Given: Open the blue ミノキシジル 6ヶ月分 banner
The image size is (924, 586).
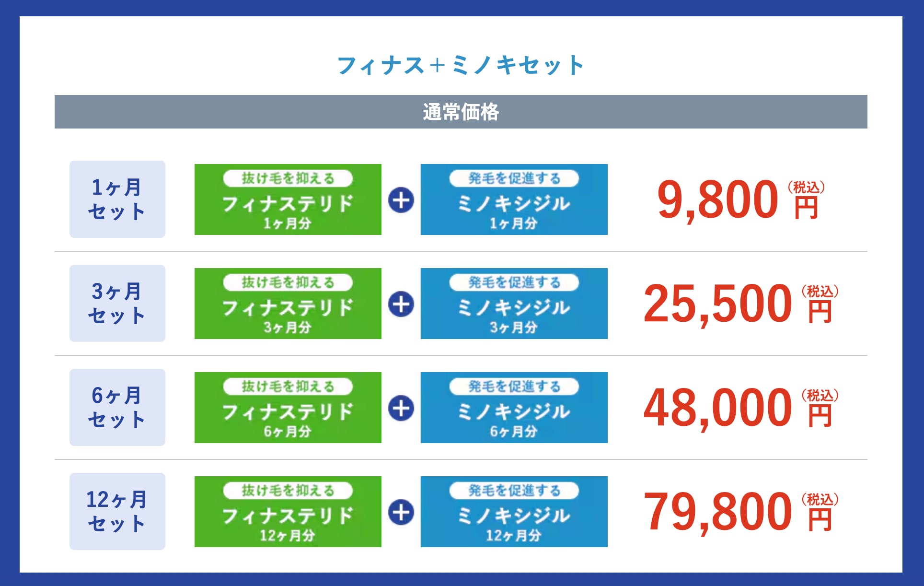Looking at the screenshot, I should coord(514,408).
